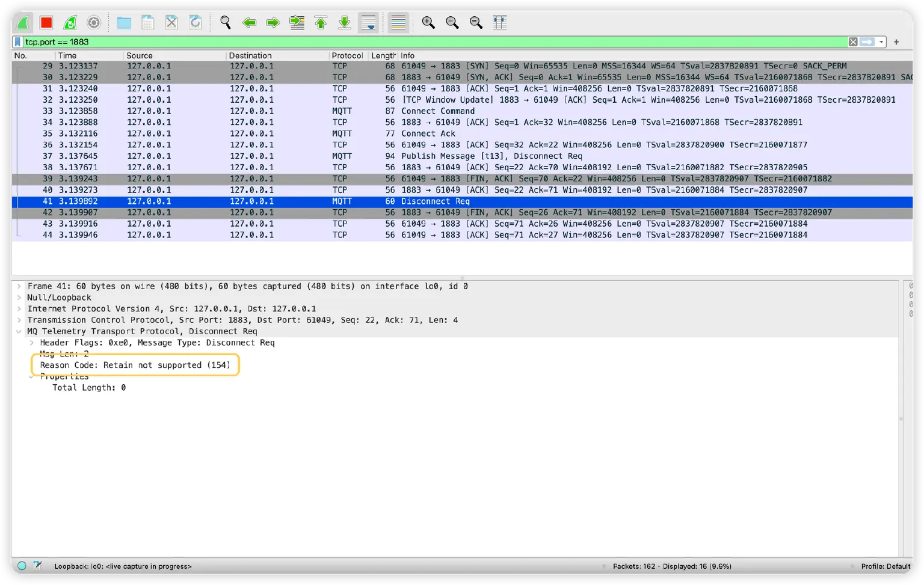Clear the tcp.port display filter

point(853,41)
